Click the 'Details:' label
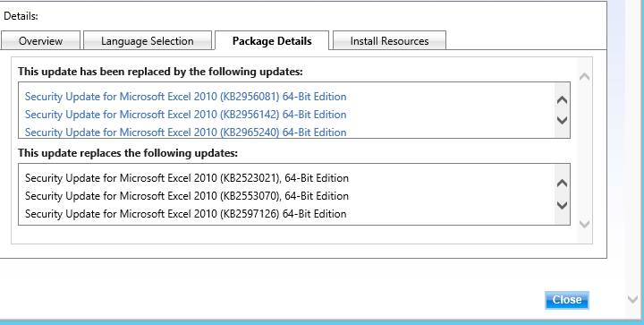 pyautogui.click(x=21, y=16)
